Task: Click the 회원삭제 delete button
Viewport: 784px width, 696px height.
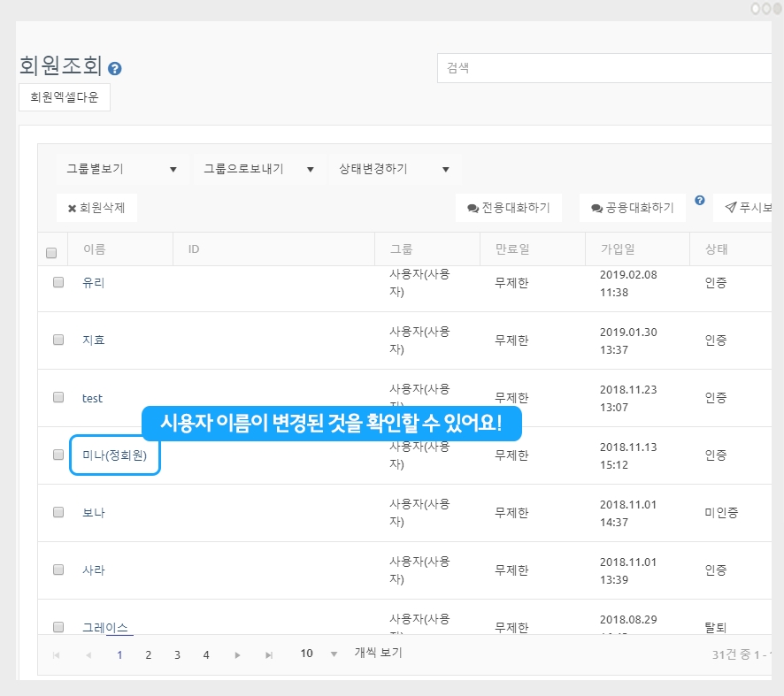Action: [96, 208]
